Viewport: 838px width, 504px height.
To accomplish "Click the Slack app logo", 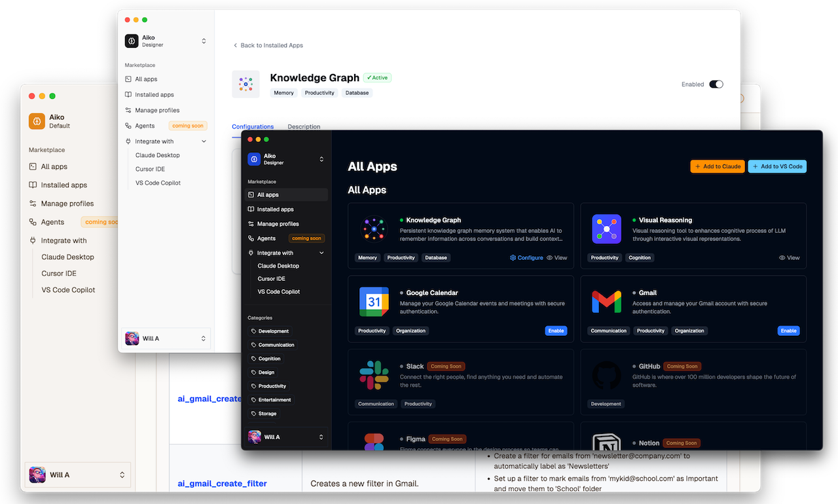I will [x=374, y=375].
